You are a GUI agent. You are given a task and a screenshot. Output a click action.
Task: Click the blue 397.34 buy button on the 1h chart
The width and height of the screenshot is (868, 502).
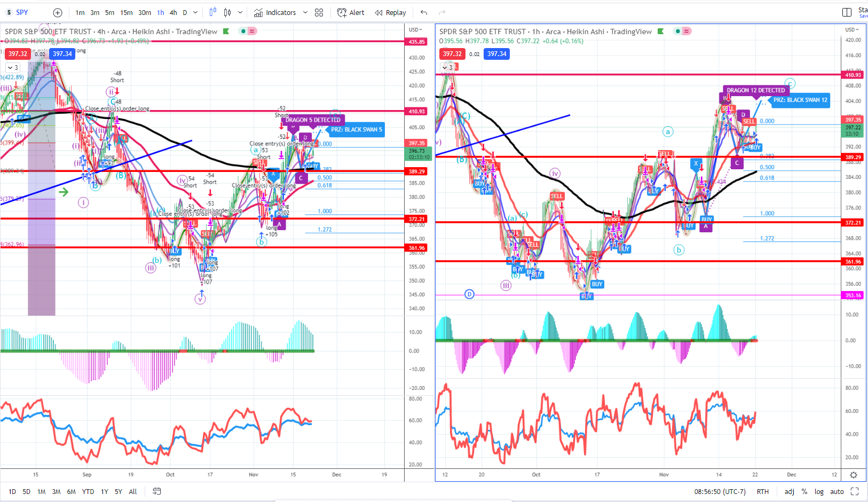497,54
